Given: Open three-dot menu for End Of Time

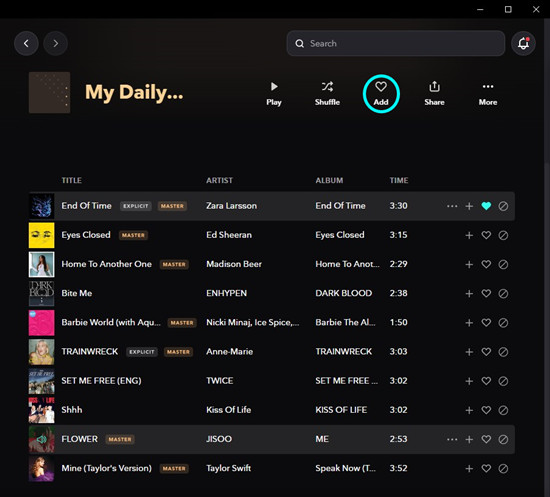Looking at the screenshot, I should 452,206.
